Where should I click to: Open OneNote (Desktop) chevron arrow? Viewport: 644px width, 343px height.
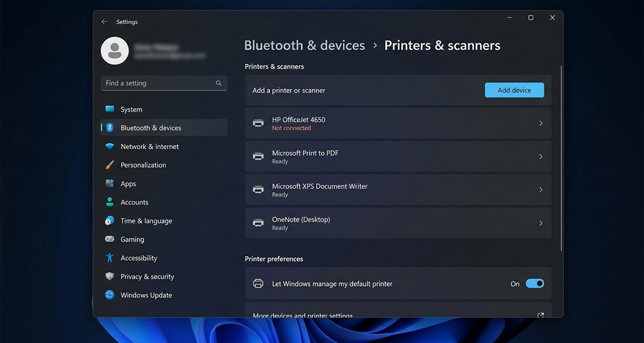click(x=540, y=223)
